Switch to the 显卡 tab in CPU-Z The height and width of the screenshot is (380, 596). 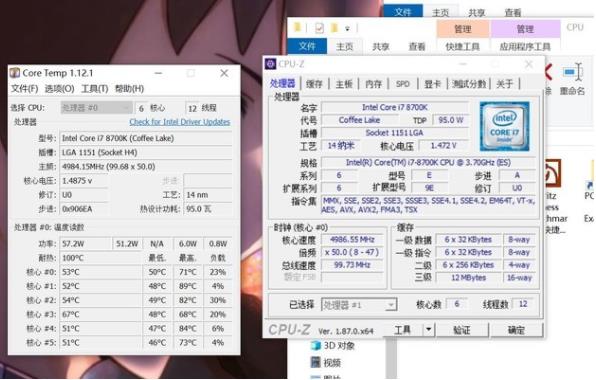pyautogui.click(x=432, y=84)
